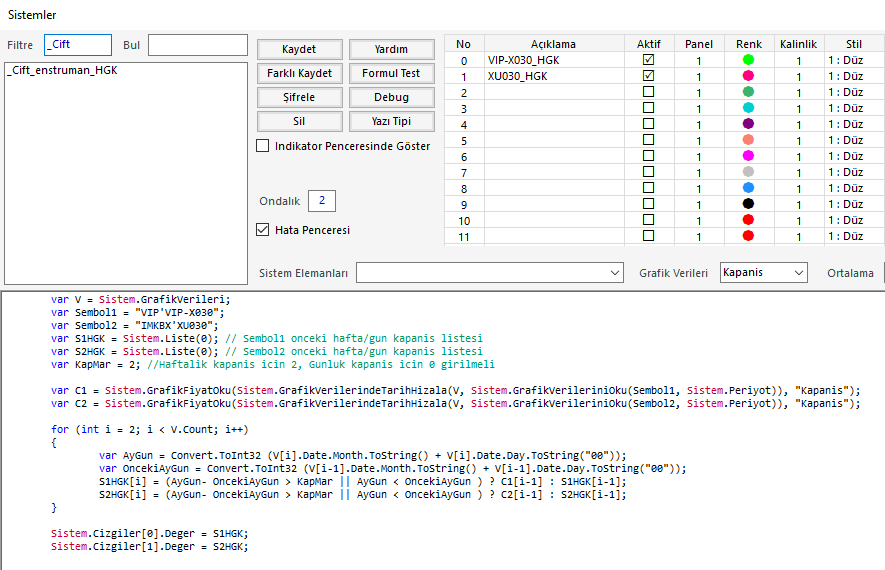Click the Kalinlik column header
885x570 pixels.
coord(799,44)
